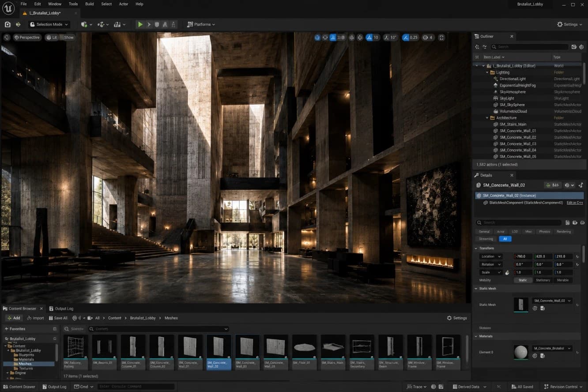Click Edit in C++ link

click(x=575, y=203)
